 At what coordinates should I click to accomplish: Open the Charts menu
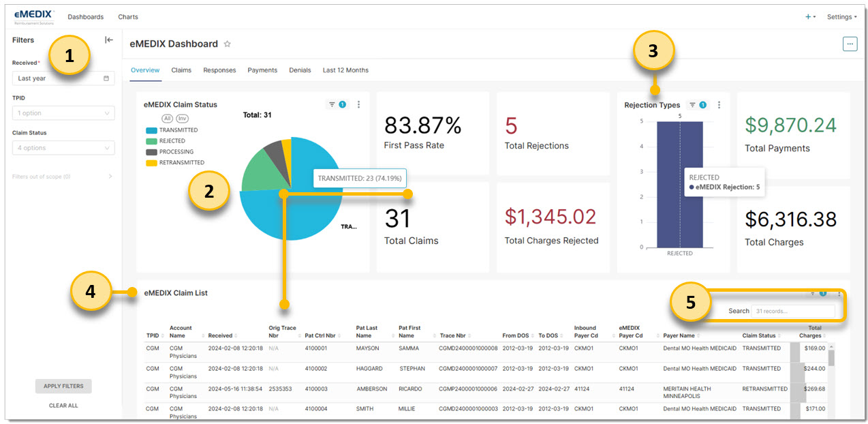click(x=128, y=17)
